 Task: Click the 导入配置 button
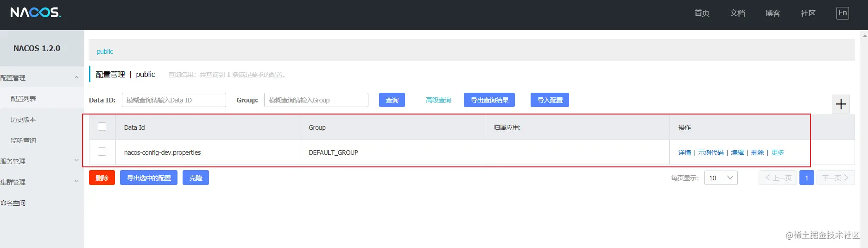click(x=550, y=100)
